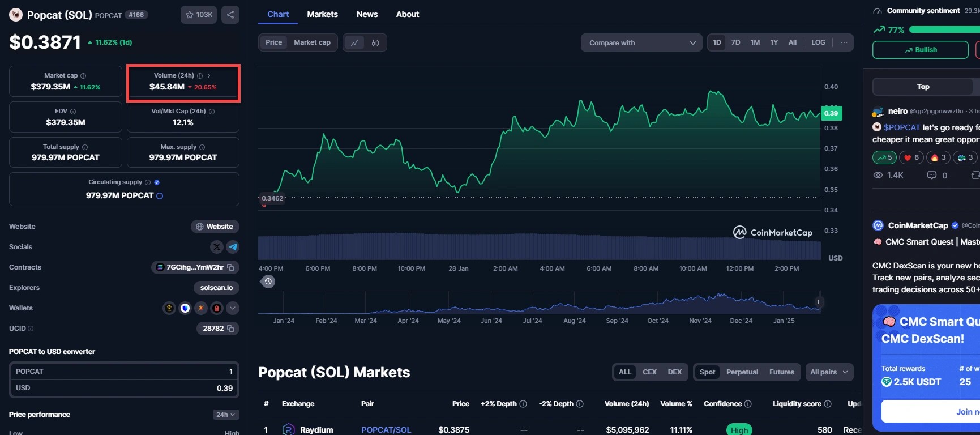The image size is (980, 435).
Task: Open the News tab
Action: (367, 14)
